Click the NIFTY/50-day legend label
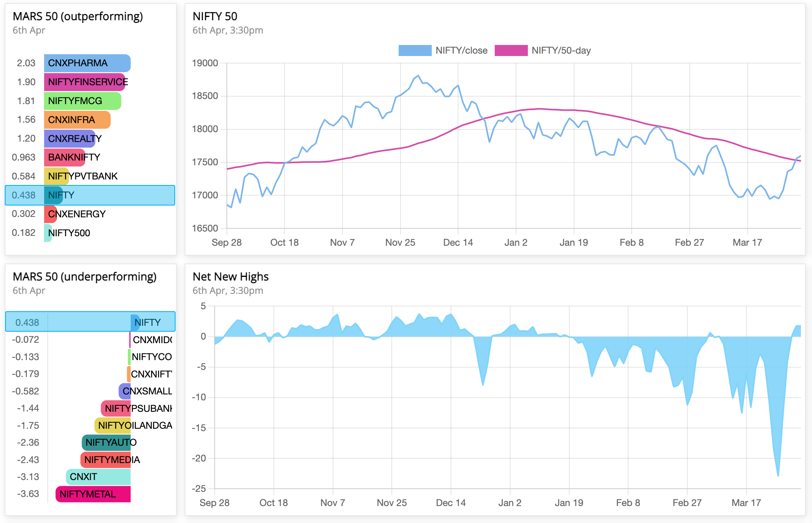Image resolution: width=812 pixels, height=523 pixels. click(x=561, y=50)
